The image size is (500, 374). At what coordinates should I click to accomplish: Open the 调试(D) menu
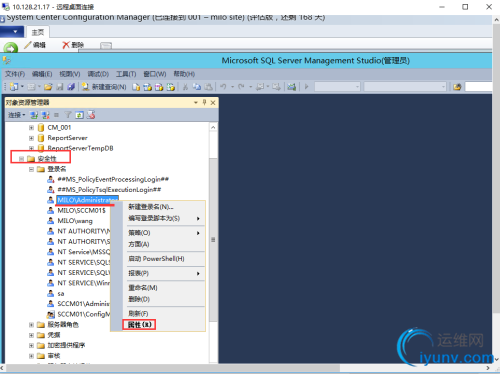click(98, 74)
